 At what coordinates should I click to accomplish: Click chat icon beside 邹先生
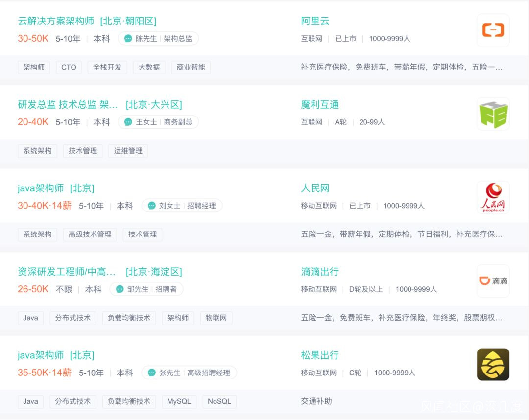(120, 289)
